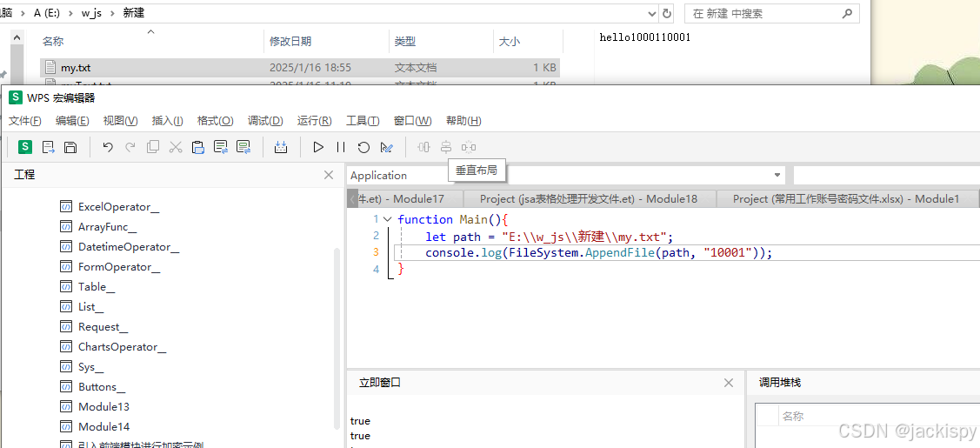The image size is (980, 448).
Task: Click the replace icon with green highlight
Action: click(243, 147)
